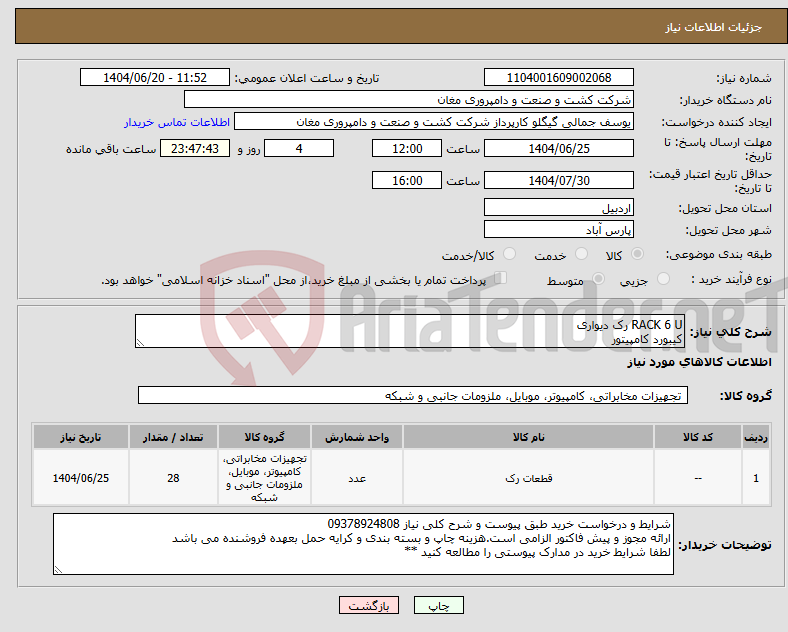
Task: Click the نام کالا column header
Action: click(x=528, y=437)
